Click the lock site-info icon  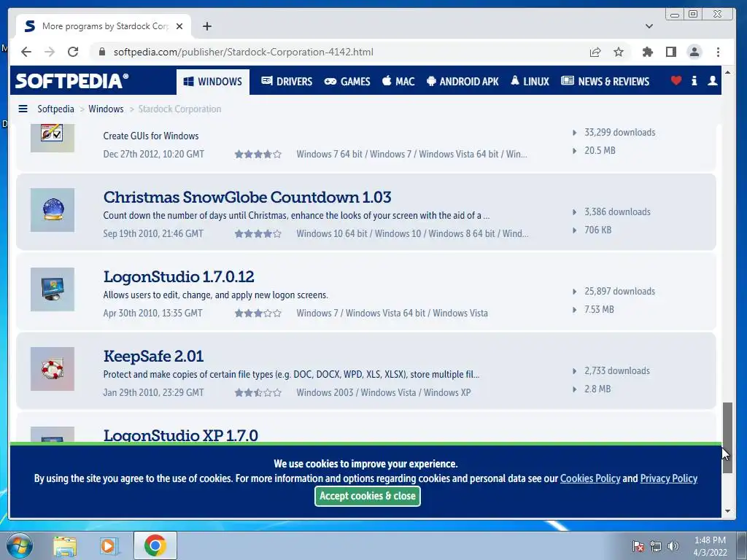101,52
